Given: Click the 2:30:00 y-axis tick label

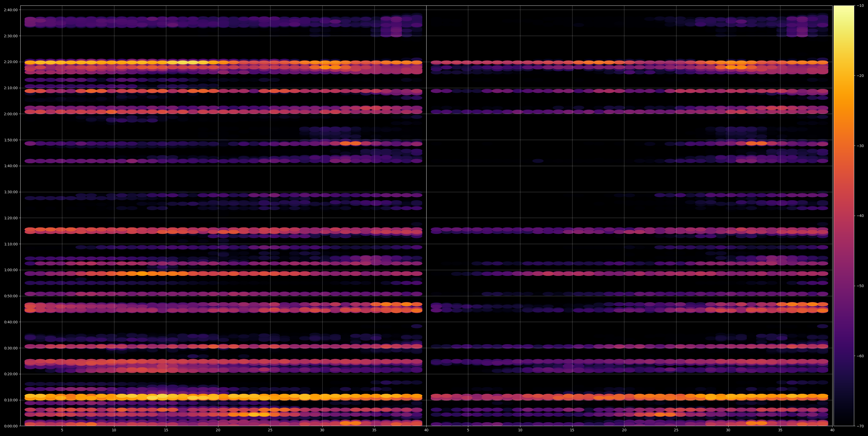Looking at the screenshot, I should coord(11,36).
